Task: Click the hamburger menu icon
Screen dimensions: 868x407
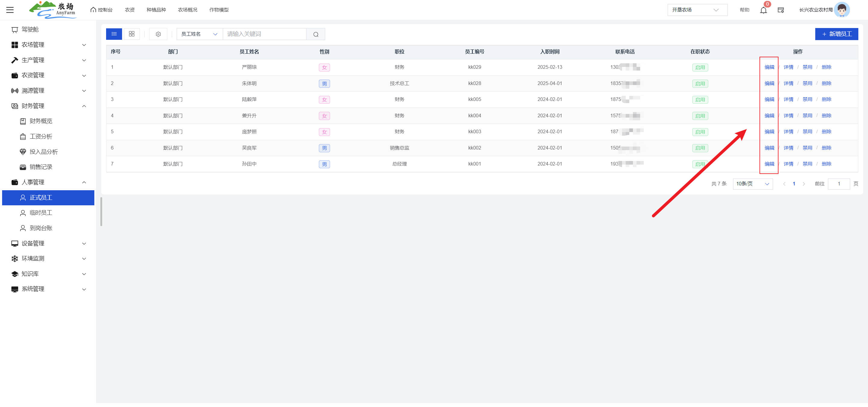Action: point(10,10)
